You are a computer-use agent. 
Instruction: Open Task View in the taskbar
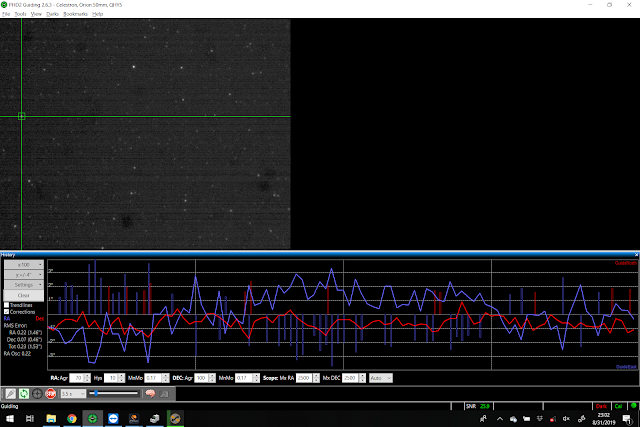point(30,418)
